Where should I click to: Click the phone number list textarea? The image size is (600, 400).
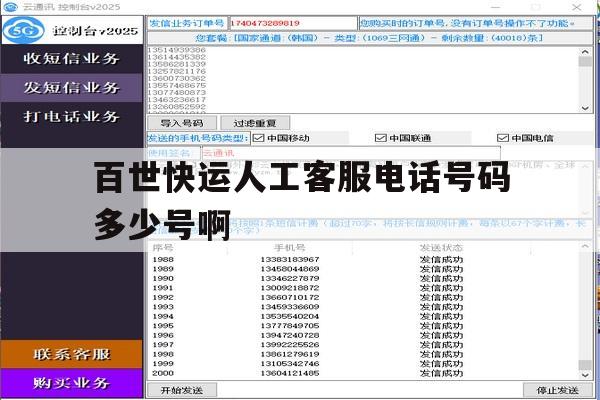point(364,80)
